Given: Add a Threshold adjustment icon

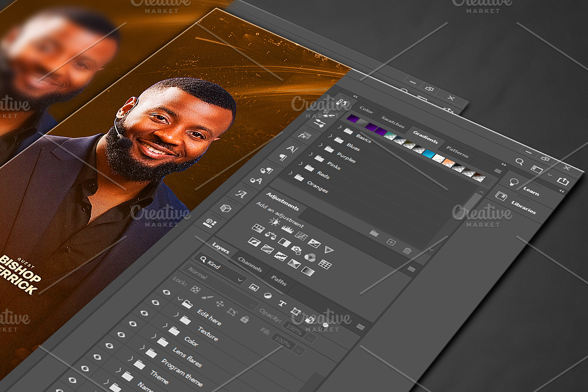Looking at the screenshot, I should tap(280, 256).
